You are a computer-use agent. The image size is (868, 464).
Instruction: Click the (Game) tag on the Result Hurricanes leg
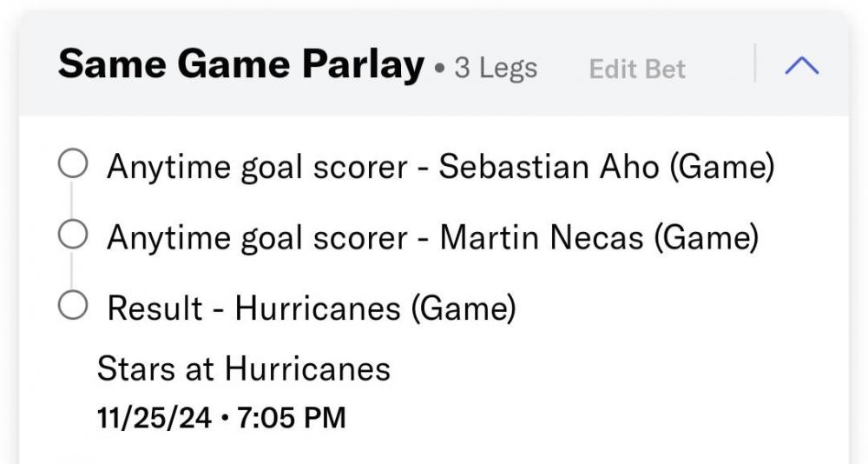pyautogui.click(x=463, y=307)
